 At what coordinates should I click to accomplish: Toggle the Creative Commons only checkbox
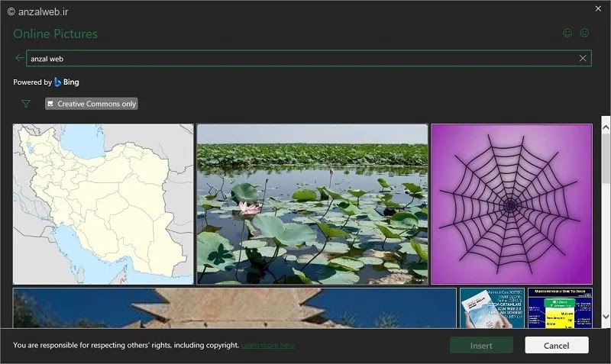click(x=91, y=104)
